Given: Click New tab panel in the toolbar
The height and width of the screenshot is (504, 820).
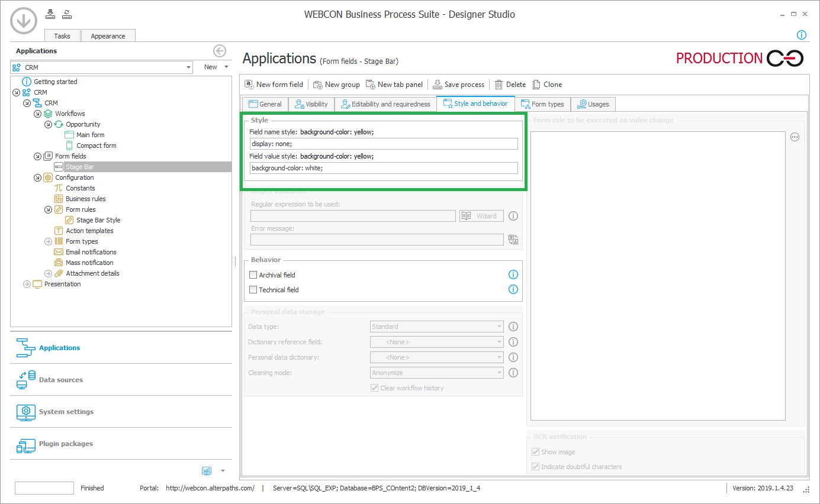Looking at the screenshot, I should coord(394,85).
